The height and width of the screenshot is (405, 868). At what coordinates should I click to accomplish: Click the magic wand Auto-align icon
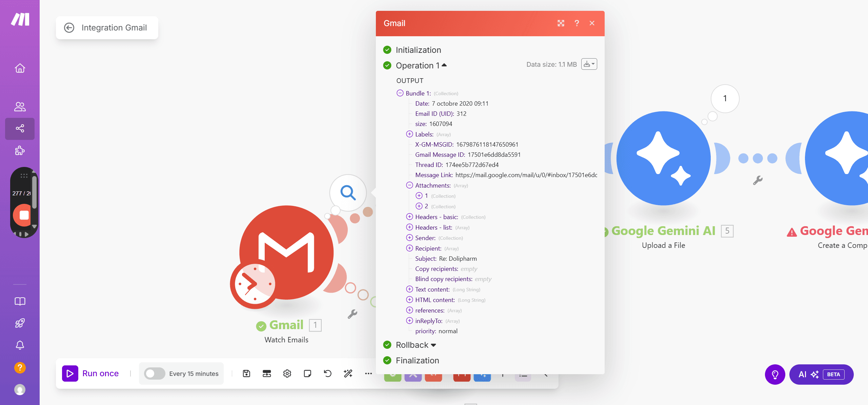coord(348,374)
